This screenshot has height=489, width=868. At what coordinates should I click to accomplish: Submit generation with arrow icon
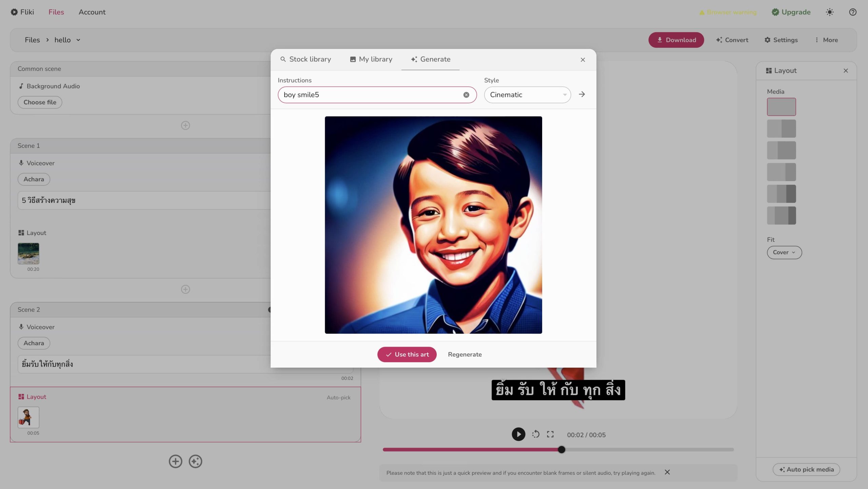point(582,94)
